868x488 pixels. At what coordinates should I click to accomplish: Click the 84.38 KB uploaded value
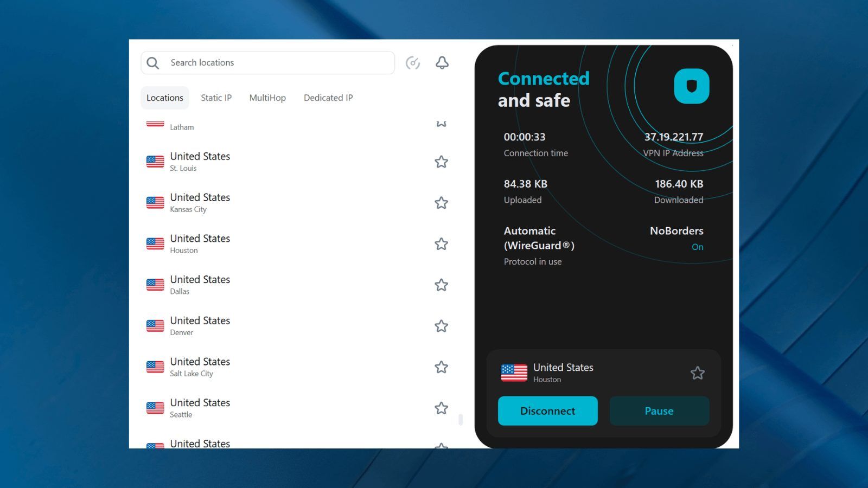pos(526,184)
